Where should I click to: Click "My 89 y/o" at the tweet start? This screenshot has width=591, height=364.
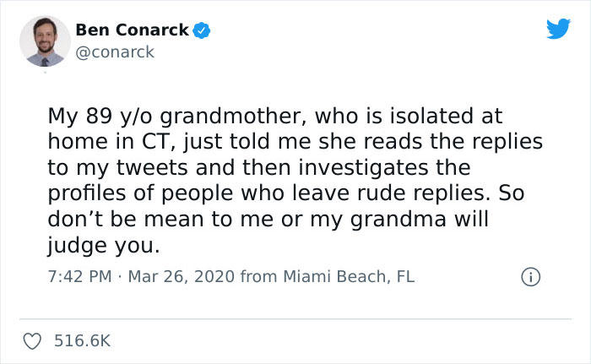click(84, 115)
